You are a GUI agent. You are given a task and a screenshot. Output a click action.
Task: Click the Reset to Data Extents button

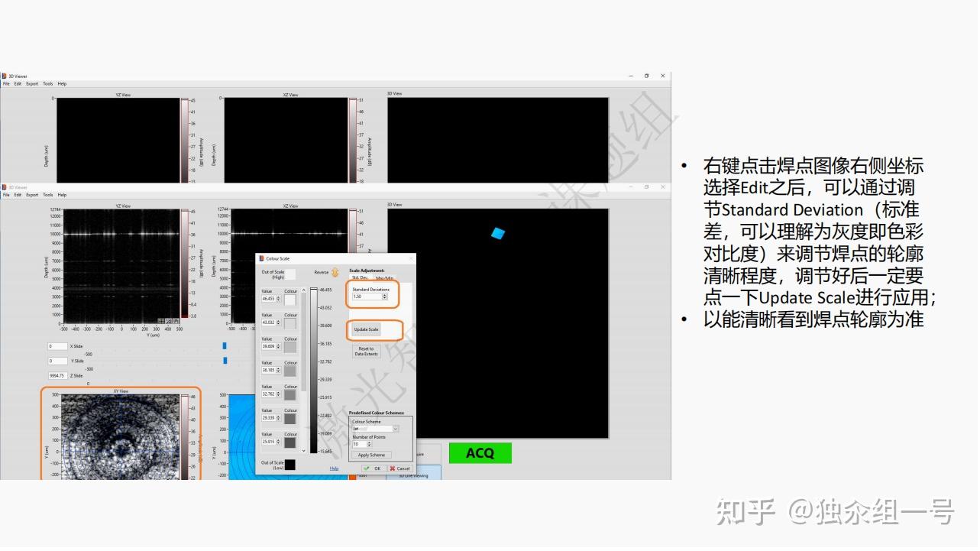367,351
